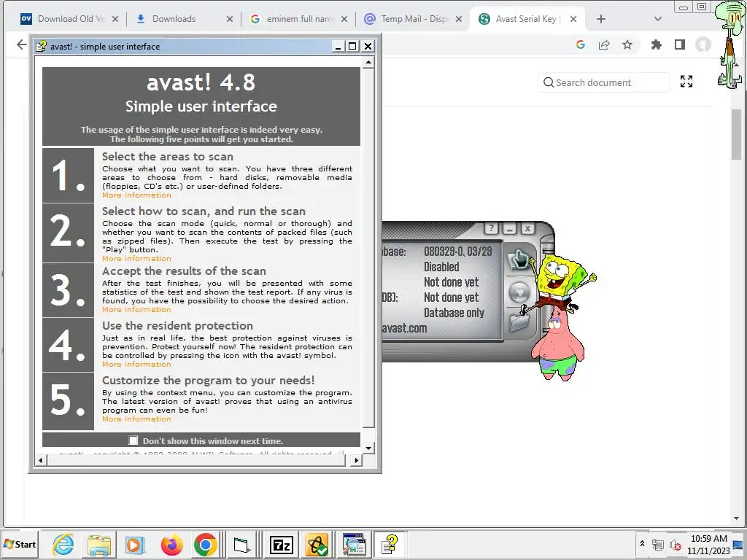Launch Internet Explorer from the taskbar
The image size is (747, 560).
tap(63, 544)
